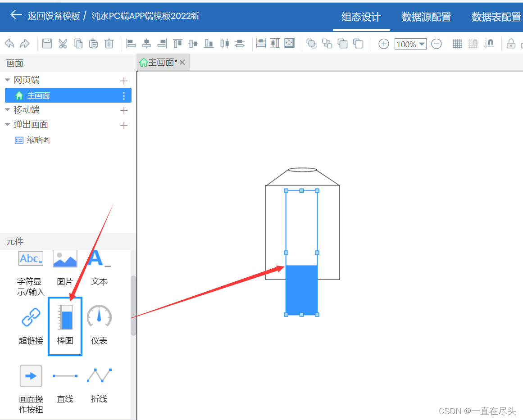
Task: Toggle the grid display icon
Action: tap(457, 44)
